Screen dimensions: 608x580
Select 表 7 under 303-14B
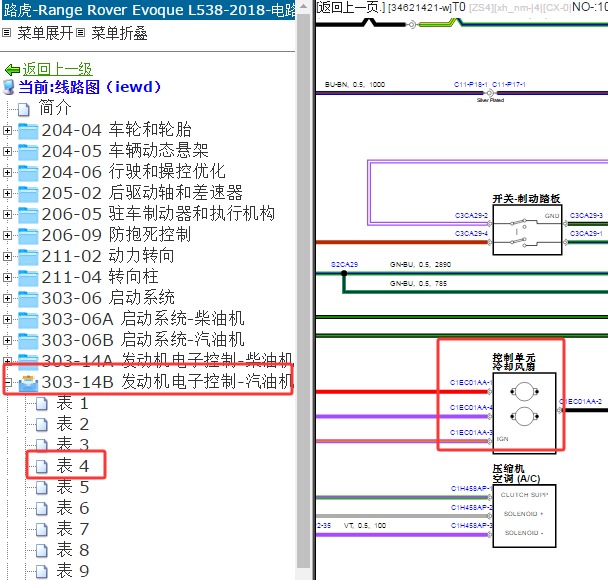73,529
